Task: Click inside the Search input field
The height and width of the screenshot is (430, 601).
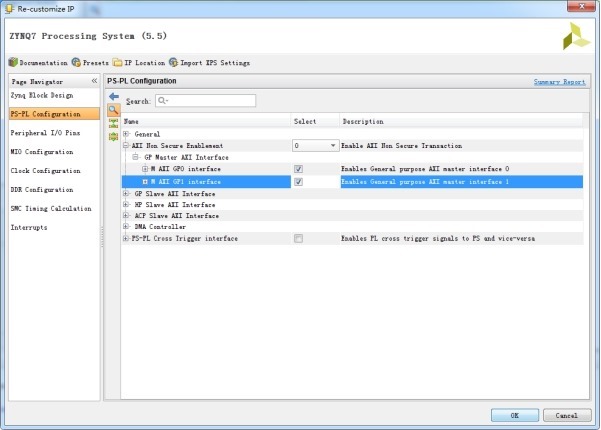Action: 205,100
